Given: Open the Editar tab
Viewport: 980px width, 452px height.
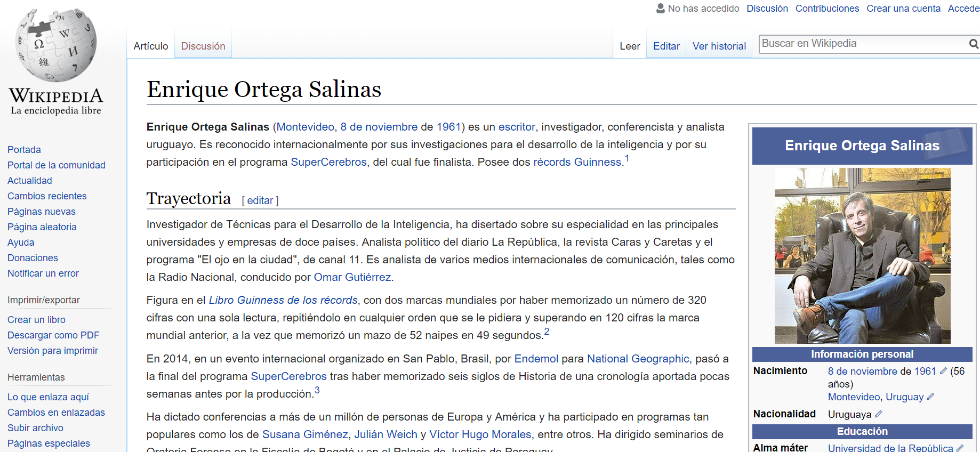Looking at the screenshot, I should (x=666, y=46).
